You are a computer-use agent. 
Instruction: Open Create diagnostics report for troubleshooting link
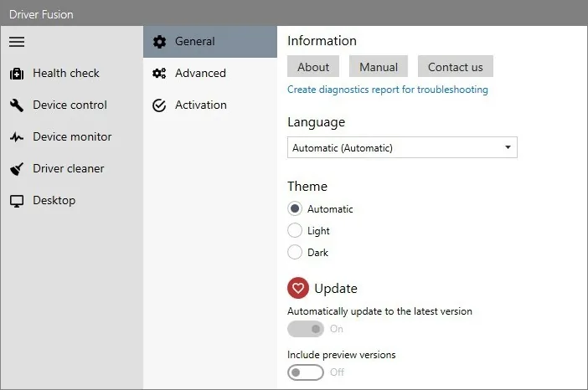pos(388,90)
